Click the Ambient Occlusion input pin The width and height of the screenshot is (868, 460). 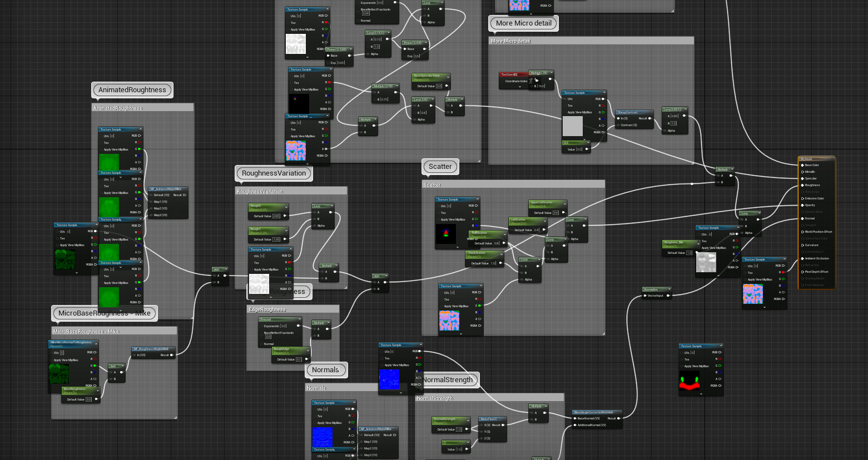point(802,258)
